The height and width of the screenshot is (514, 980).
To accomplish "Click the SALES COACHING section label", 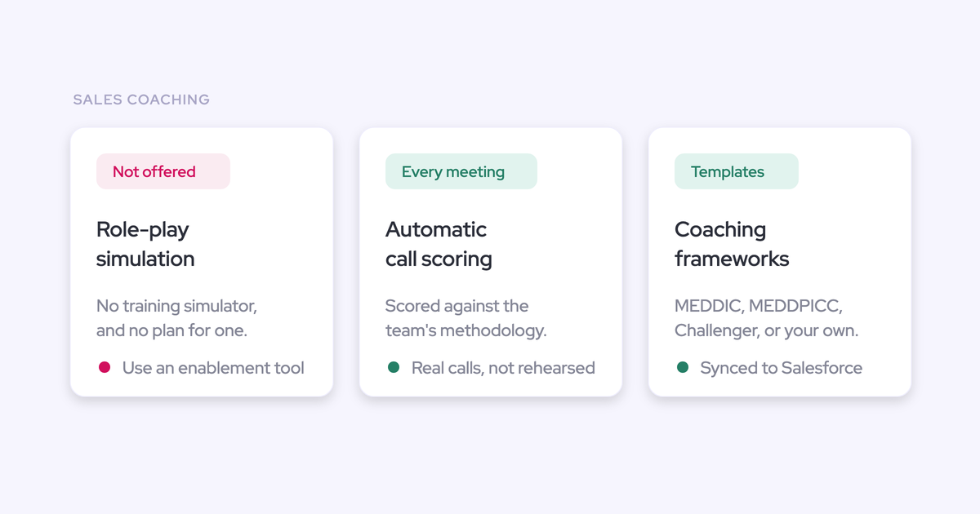I will (x=141, y=100).
